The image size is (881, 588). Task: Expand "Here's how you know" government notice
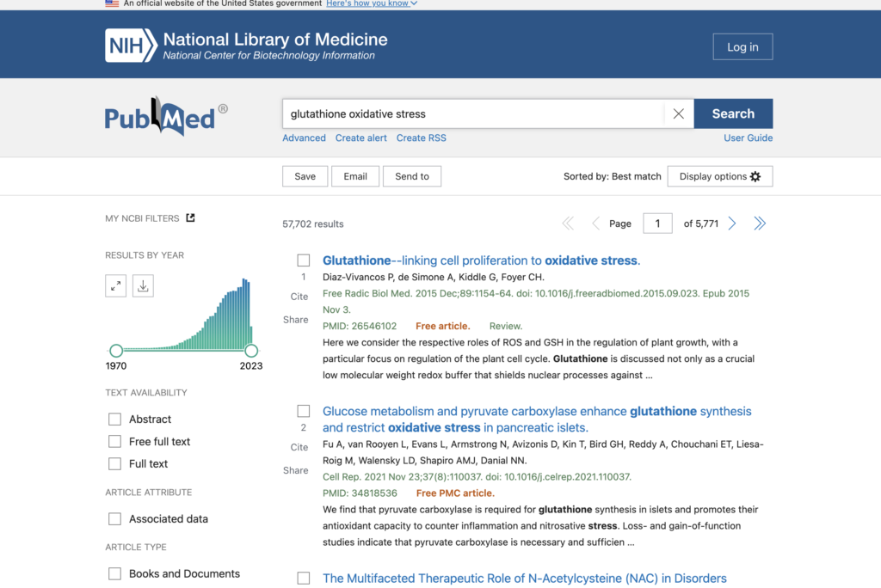(372, 3)
